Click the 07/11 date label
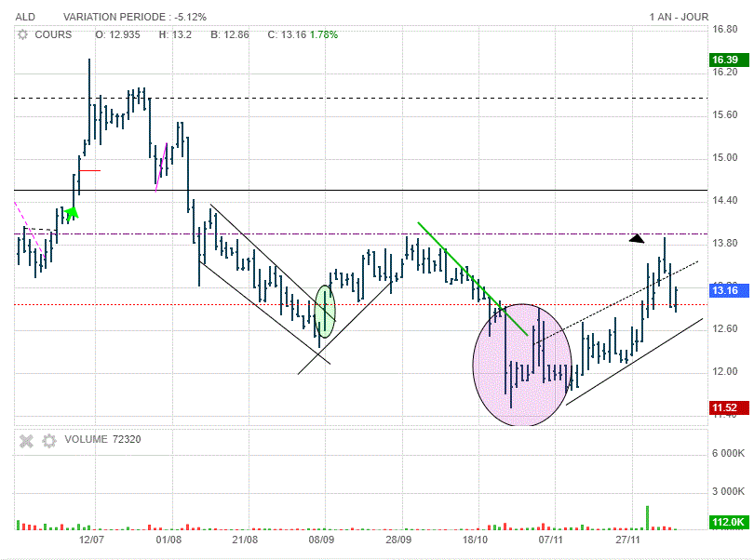This screenshot has height=560, width=754. tap(550, 540)
